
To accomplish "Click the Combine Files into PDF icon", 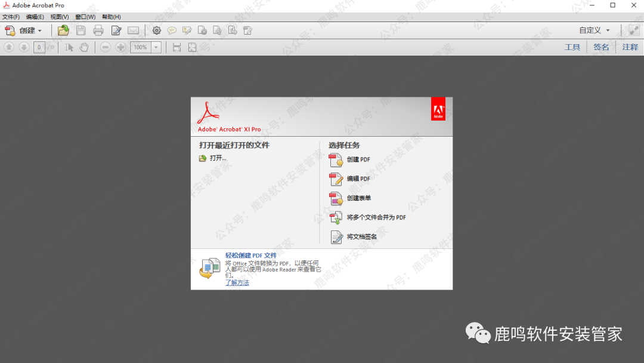I will point(336,217).
